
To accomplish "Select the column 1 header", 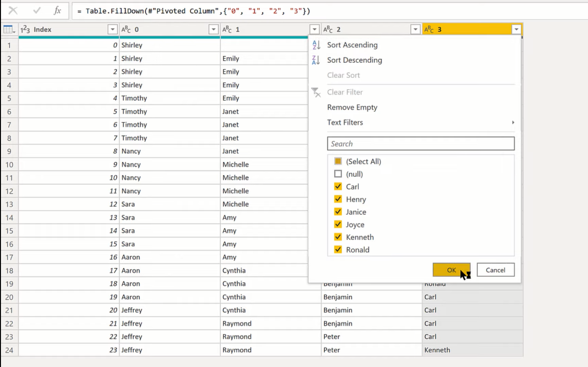I will coord(270,30).
